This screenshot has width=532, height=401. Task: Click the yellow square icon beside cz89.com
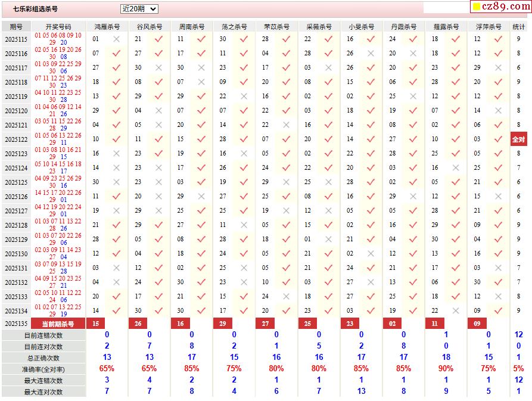[475, 7]
